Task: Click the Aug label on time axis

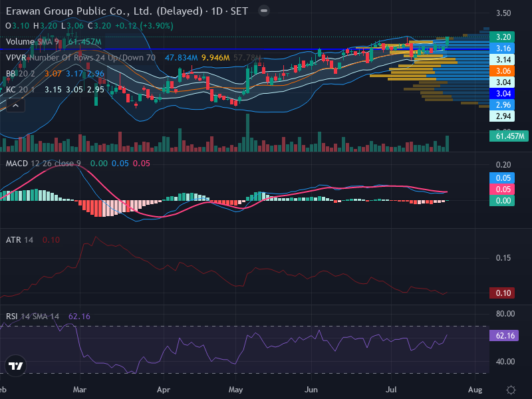Action: (x=475, y=390)
